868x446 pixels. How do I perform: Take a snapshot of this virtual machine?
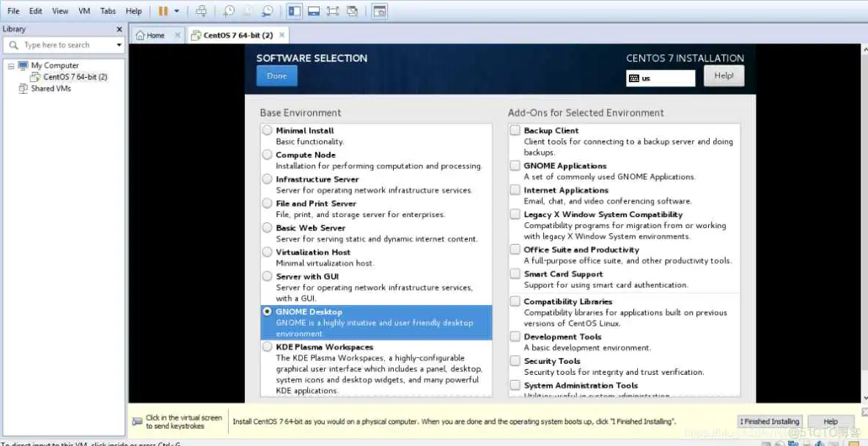coord(229,11)
